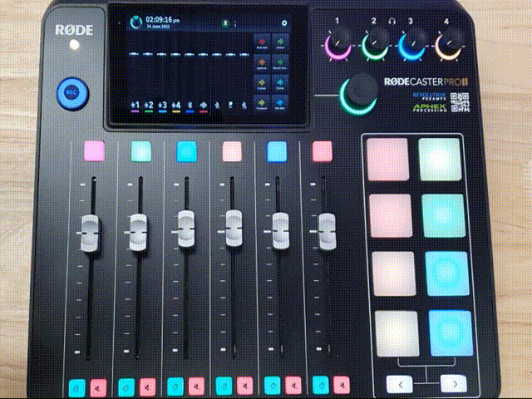Mute channel 4 with pink mute button
Screen dimensions: 532x399
pos(245,386)
